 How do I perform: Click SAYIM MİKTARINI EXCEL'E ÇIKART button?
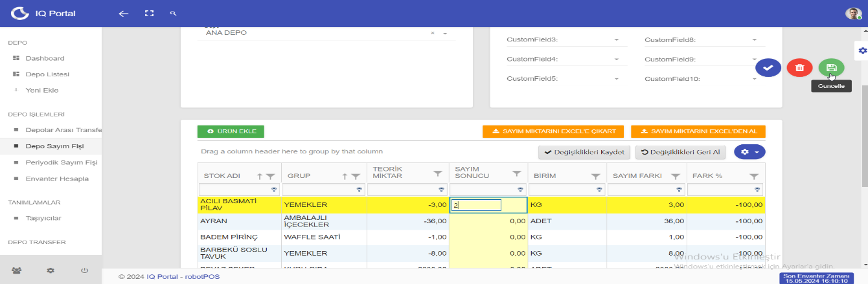coord(553,131)
